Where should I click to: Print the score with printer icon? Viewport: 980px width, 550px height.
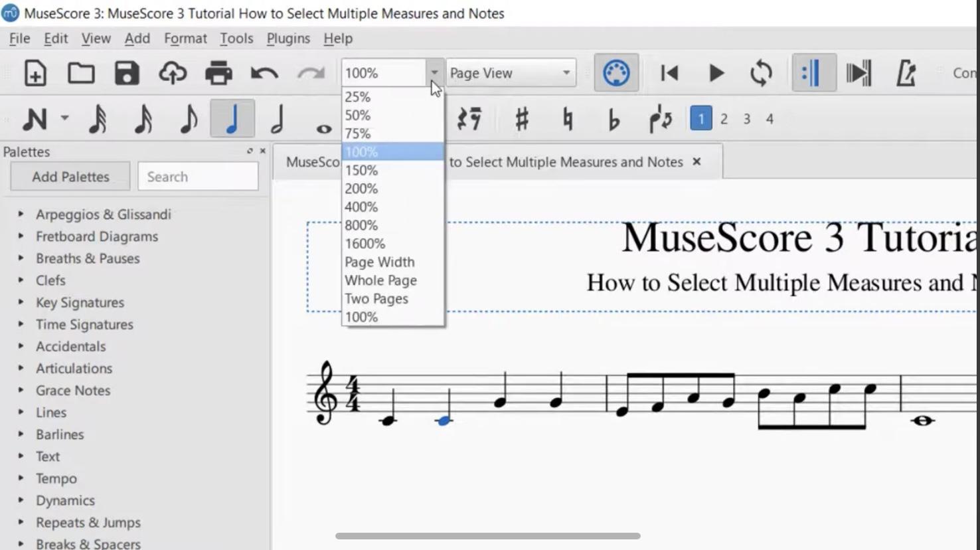tap(218, 73)
